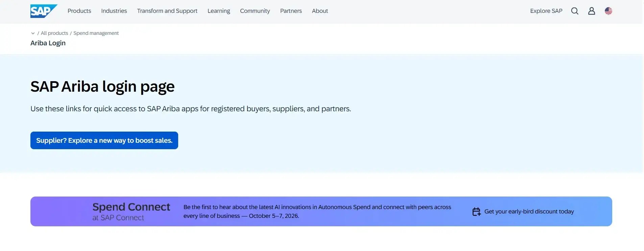Open the Partners menu
644x251 pixels.
pyautogui.click(x=291, y=11)
